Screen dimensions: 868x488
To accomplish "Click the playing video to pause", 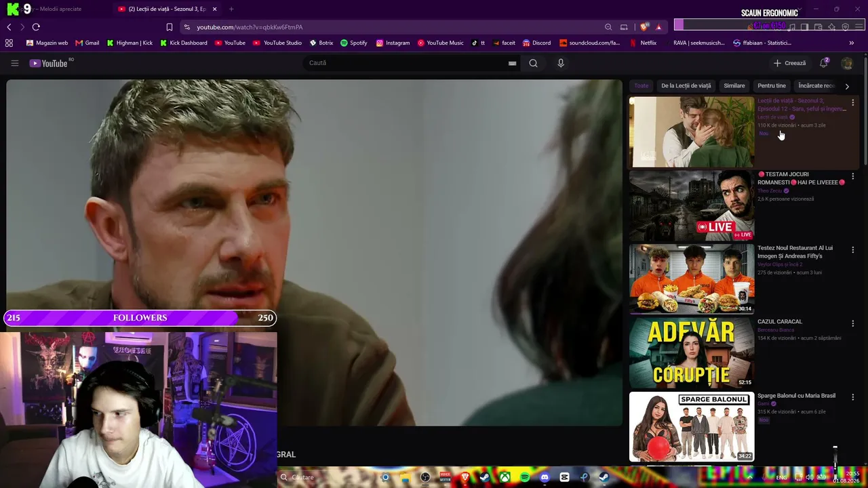I will 314,253.
